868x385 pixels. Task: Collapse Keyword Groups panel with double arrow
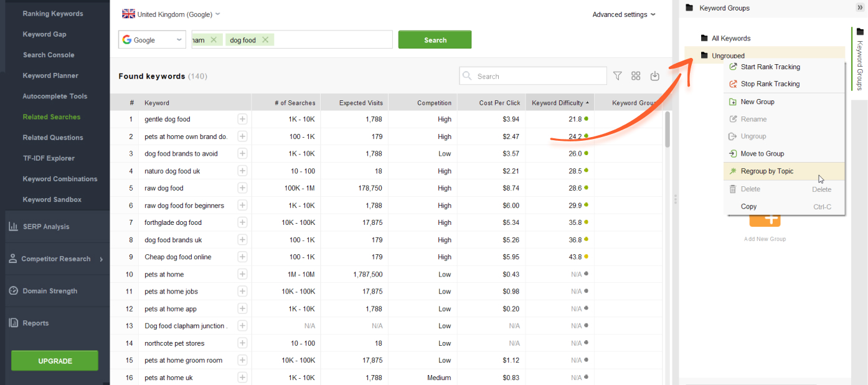(x=860, y=7)
